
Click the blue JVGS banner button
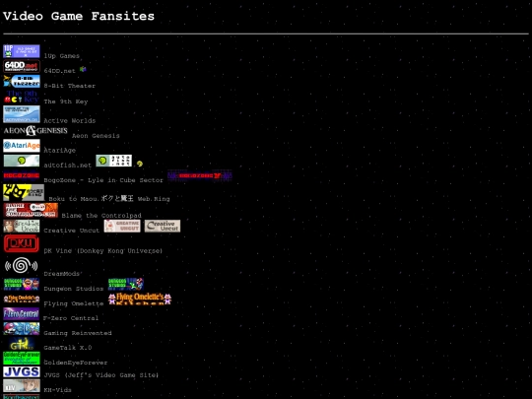pos(22,371)
